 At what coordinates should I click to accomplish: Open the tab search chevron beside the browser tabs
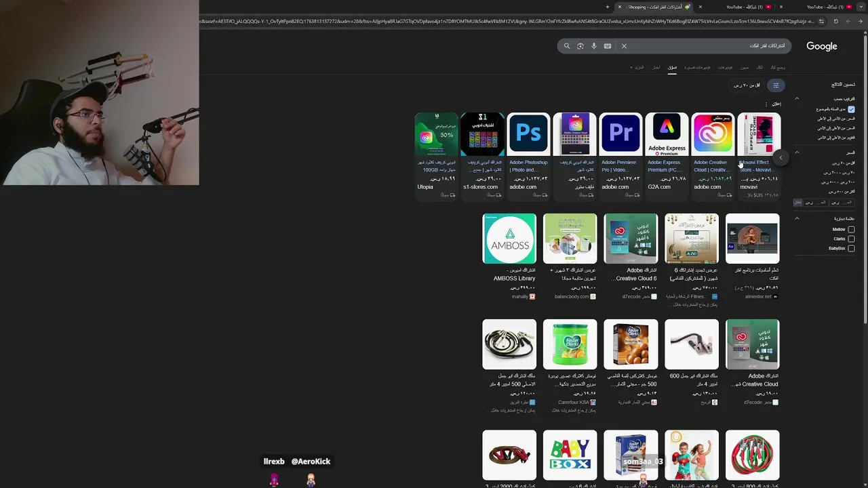(861, 7)
